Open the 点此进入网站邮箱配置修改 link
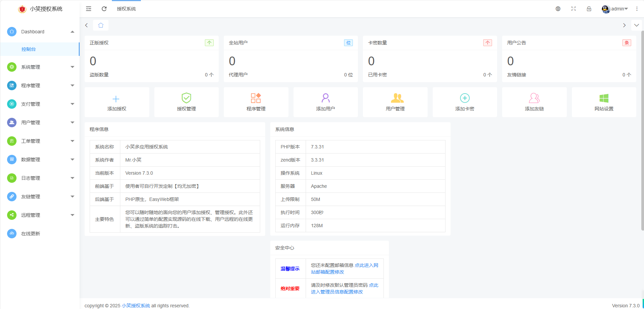This screenshot has height=309, width=644. [x=344, y=269]
